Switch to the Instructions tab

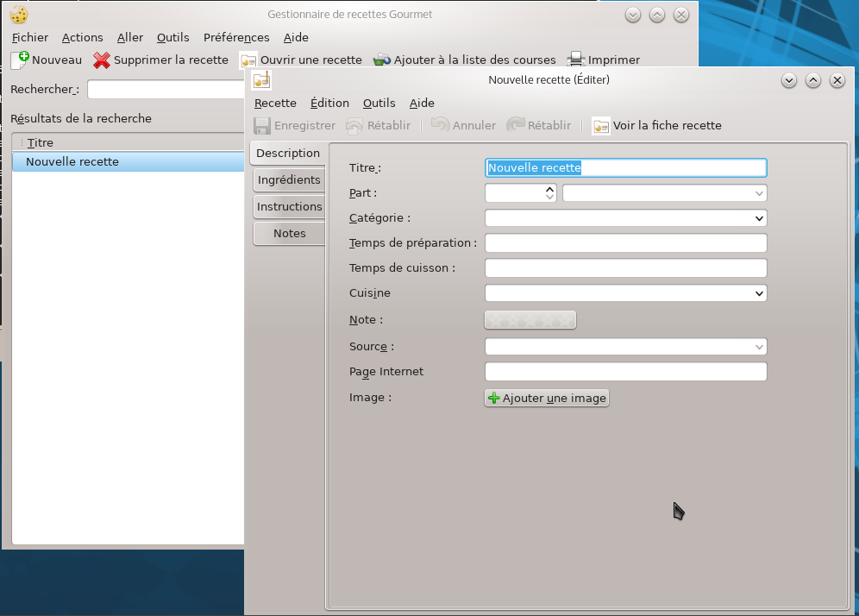coord(289,206)
